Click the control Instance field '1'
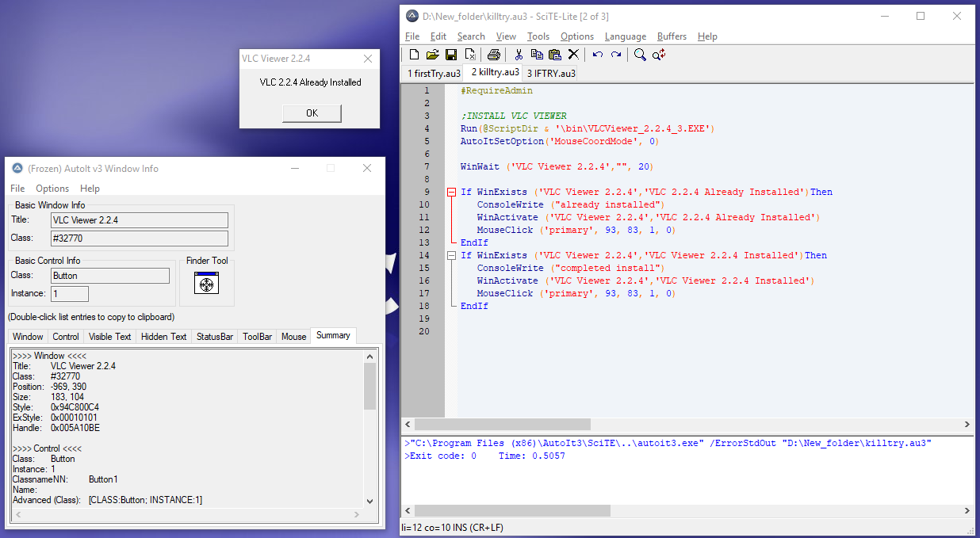This screenshot has height=538, width=980. (x=70, y=294)
